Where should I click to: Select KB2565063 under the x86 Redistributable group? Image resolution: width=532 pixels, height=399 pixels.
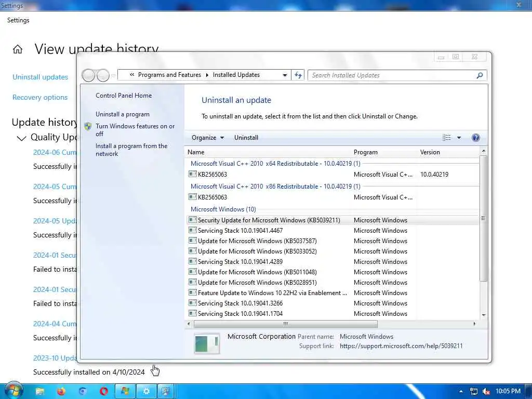pos(332,197)
